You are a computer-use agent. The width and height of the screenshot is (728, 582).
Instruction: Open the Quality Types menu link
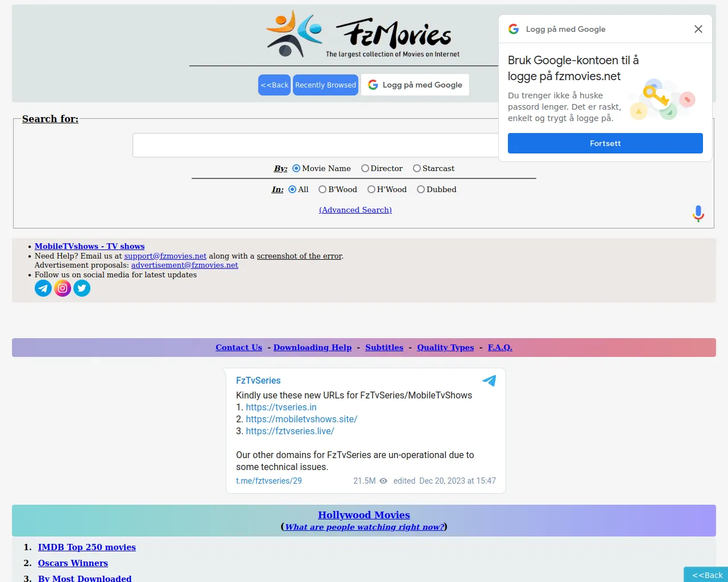click(445, 347)
